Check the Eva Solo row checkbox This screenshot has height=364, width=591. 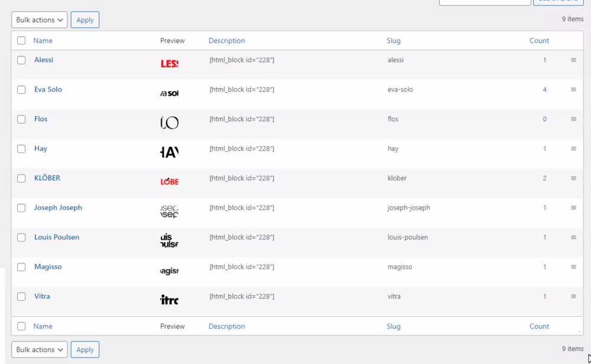click(x=21, y=90)
